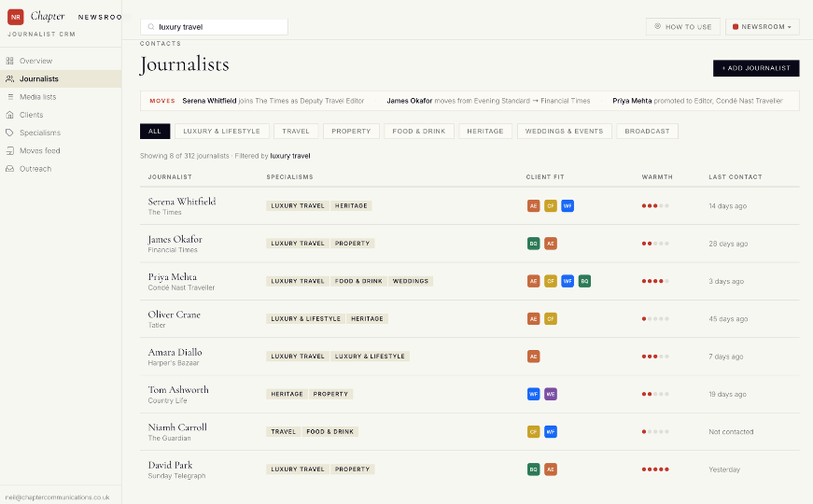Click Serena Whitfield's CF client badge

pos(551,206)
